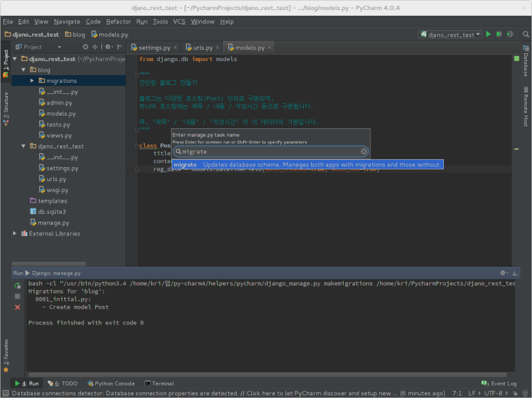Fold the docstring in the editor gutter
Image resolution: width=532 pixels, height=398 pixels.
click(136, 74)
